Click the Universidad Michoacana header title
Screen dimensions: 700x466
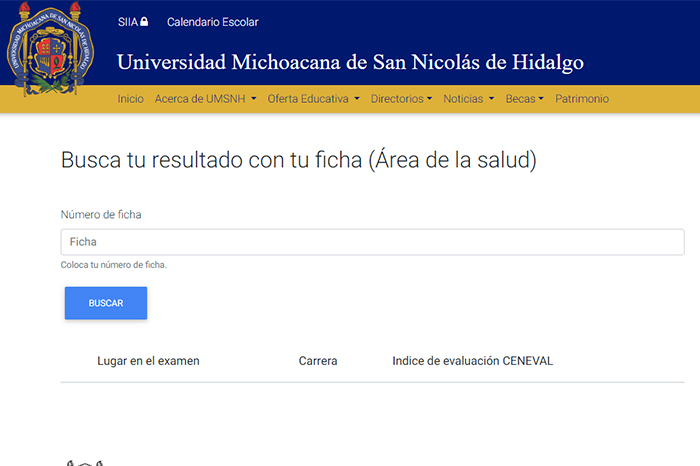pyautogui.click(x=350, y=62)
